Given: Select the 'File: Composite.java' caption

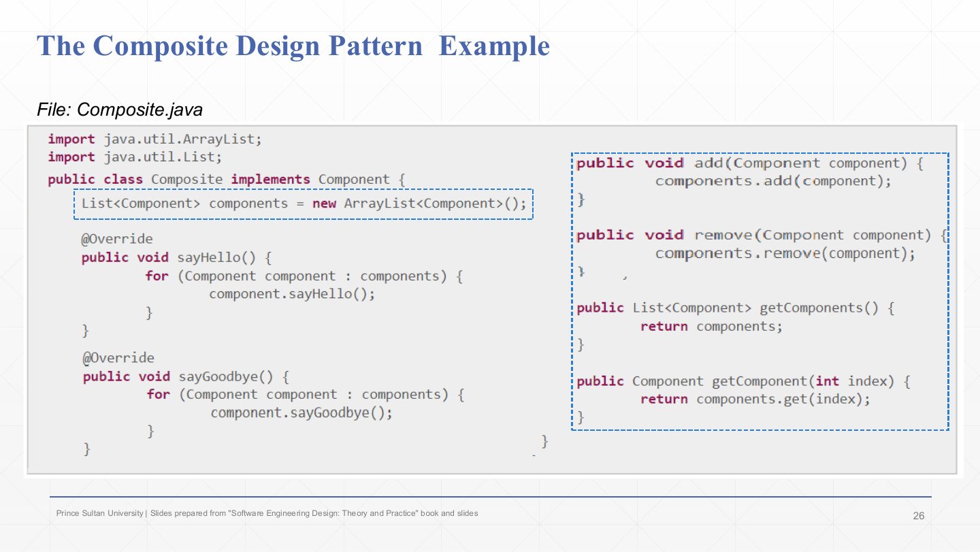Looking at the screenshot, I should (x=120, y=110).
